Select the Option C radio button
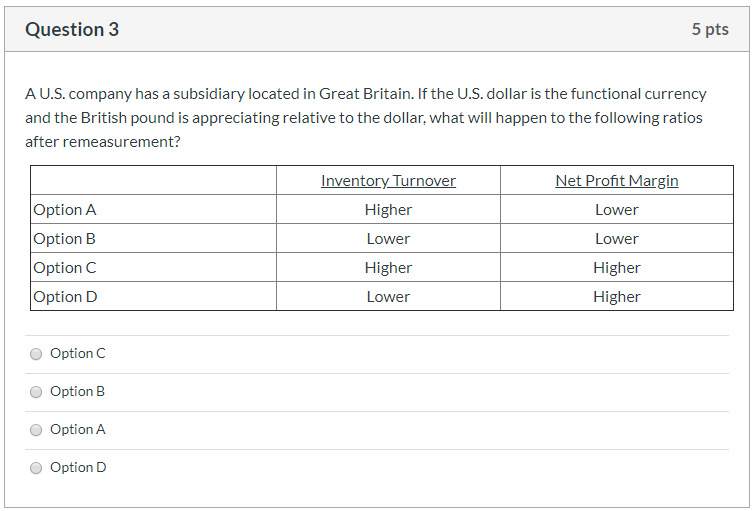Viewport: 755px width, 511px height. [36, 354]
